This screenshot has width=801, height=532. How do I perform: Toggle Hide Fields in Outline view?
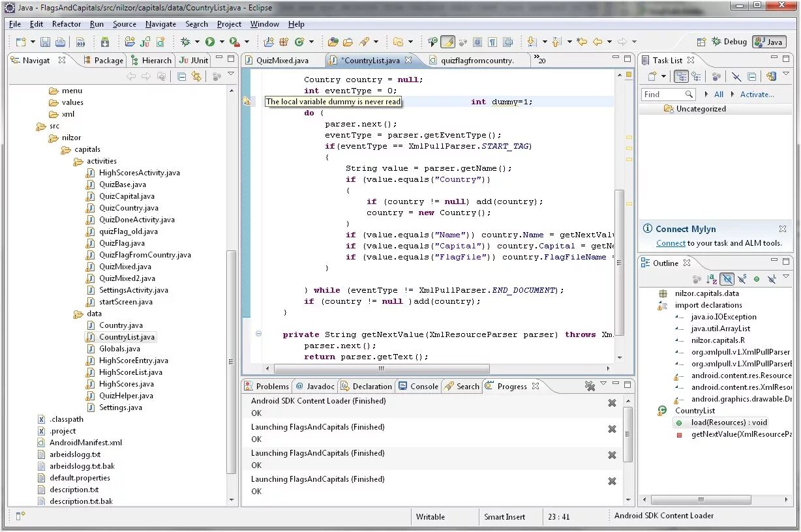[x=727, y=279]
